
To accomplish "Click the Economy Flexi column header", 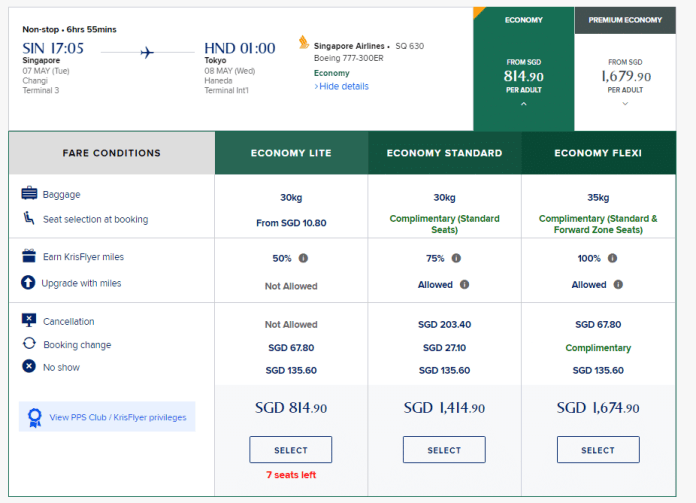I will (598, 153).
